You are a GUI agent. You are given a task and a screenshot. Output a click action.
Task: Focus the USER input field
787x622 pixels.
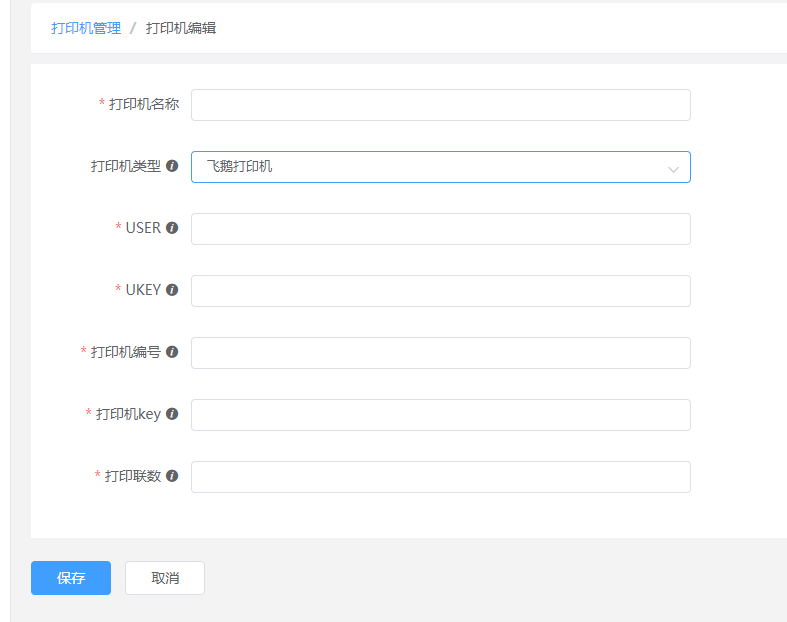441,229
